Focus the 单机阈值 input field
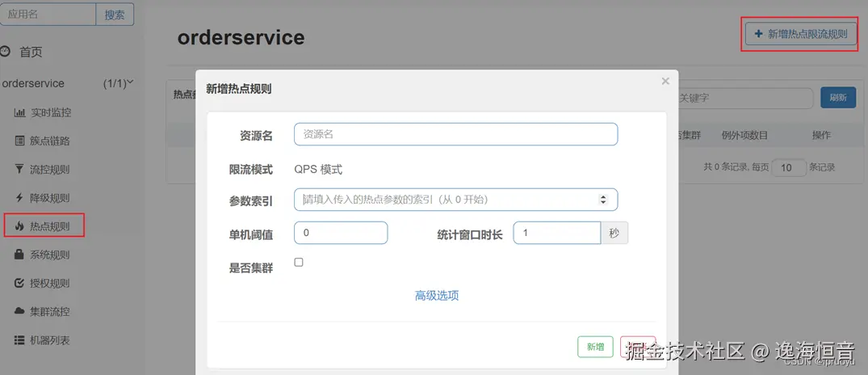This screenshot has height=375, width=868. tap(341, 233)
